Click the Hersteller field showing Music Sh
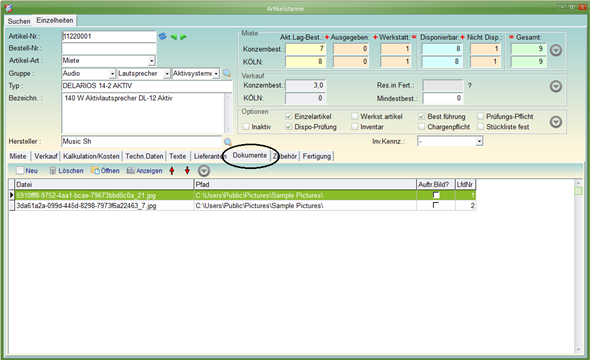The width and height of the screenshot is (590, 360). coord(141,141)
